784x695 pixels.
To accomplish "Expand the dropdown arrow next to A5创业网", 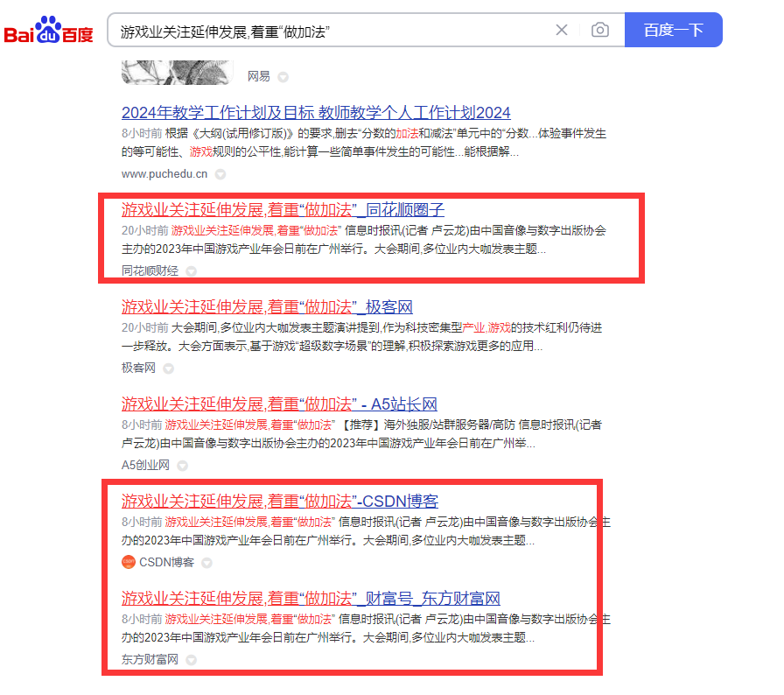I will 183,466.
